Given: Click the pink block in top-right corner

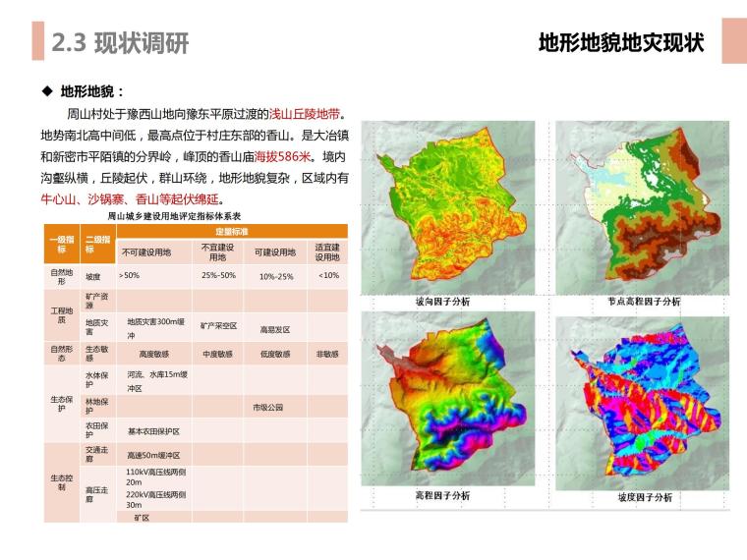Looking at the screenshot, I should click(x=734, y=40).
